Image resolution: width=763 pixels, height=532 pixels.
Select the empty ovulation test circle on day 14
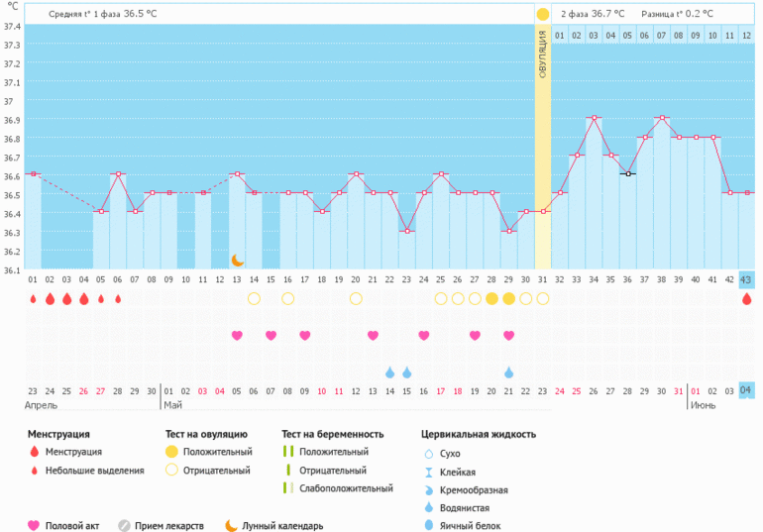point(254,298)
